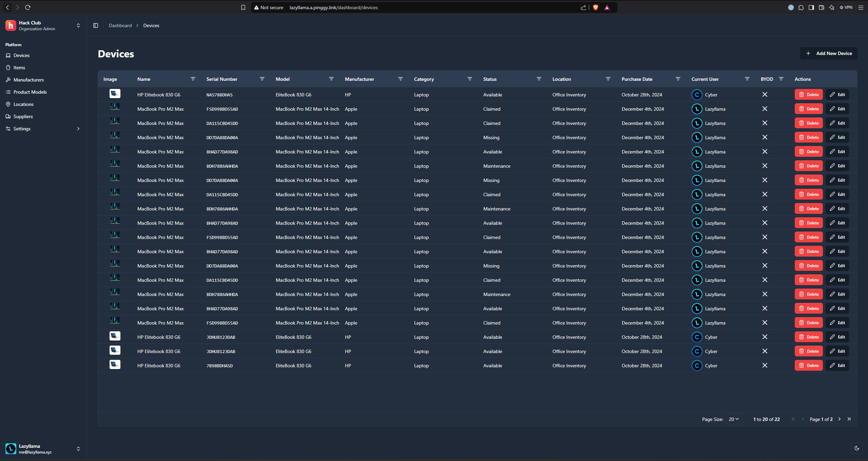Viewport: 868px width, 461px height.
Task: Open the Location column filter icon
Action: [x=608, y=79]
